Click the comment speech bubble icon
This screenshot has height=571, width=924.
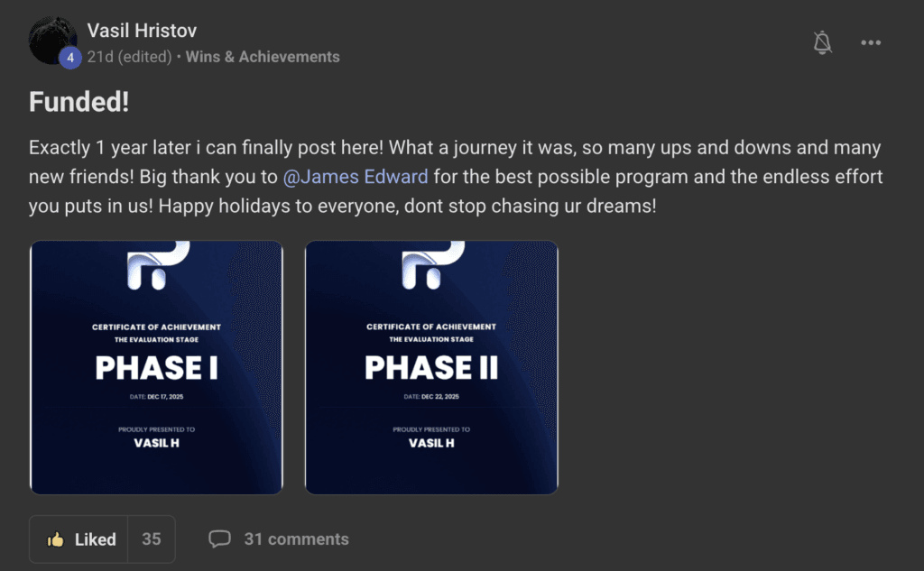click(x=219, y=539)
